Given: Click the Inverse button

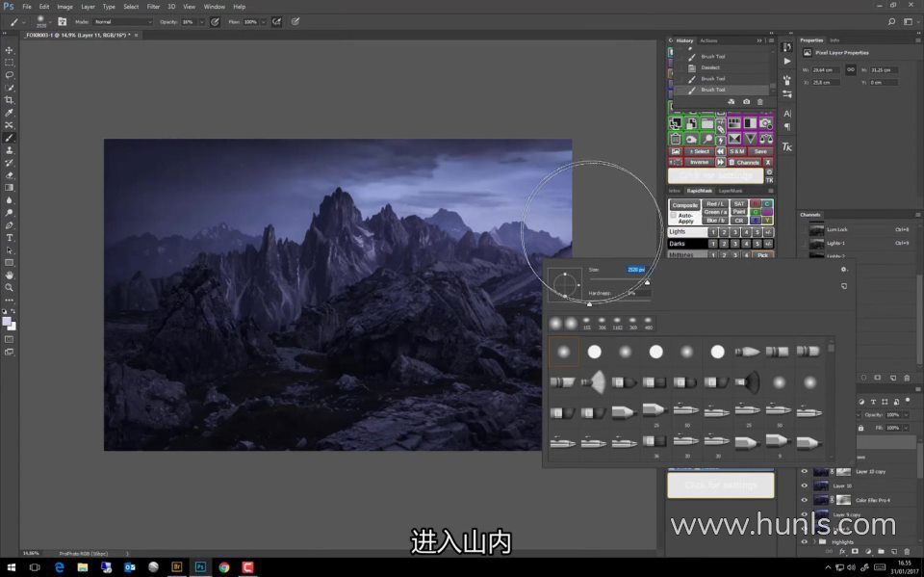Looking at the screenshot, I should tap(699, 162).
